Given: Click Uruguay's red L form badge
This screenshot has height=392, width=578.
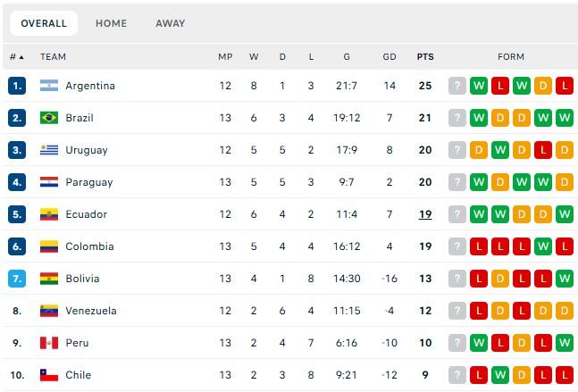Looking at the screenshot, I should click(543, 150).
